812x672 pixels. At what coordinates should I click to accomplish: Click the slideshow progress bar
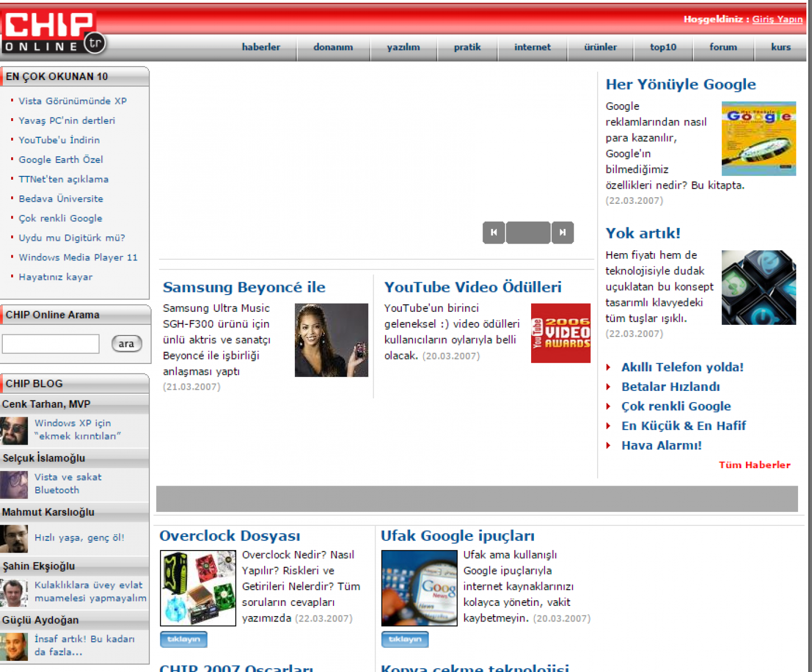(528, 232)
